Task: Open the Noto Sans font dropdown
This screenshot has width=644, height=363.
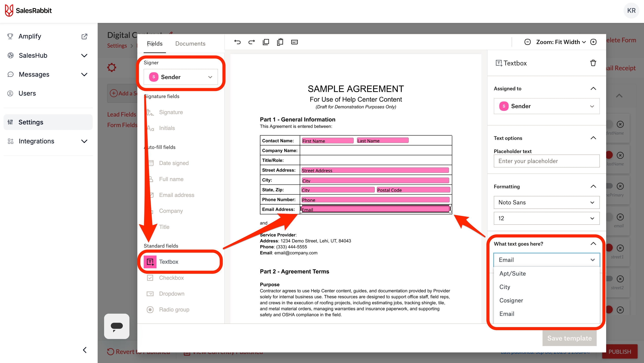Action: [546, 202]
